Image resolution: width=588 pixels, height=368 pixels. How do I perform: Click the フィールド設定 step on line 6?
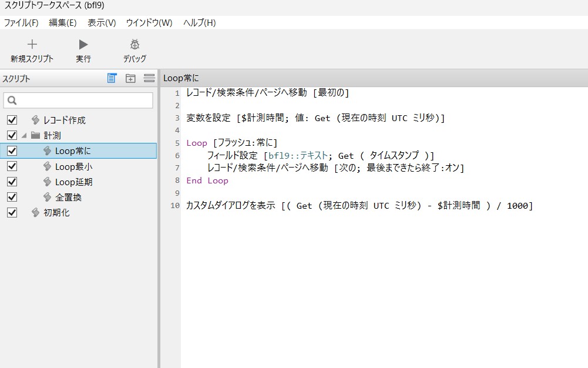tap(321, 155)
